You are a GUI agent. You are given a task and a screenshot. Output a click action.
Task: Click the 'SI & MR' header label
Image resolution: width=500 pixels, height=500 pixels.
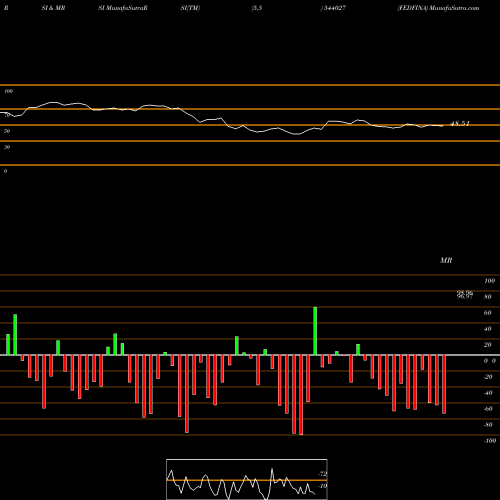click(53, 8)
